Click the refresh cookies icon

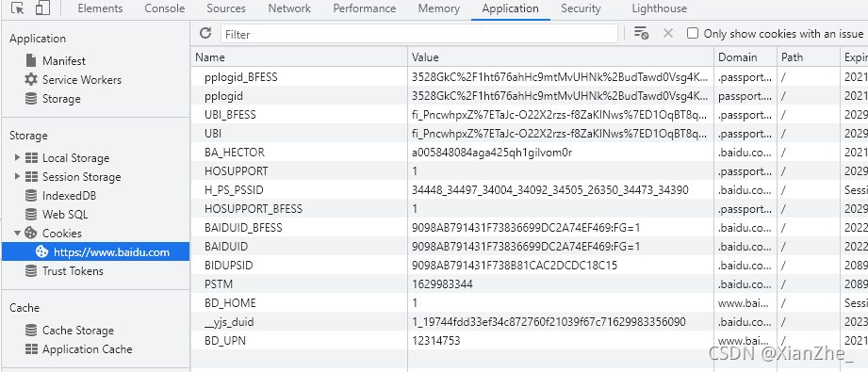click(205, 33)
